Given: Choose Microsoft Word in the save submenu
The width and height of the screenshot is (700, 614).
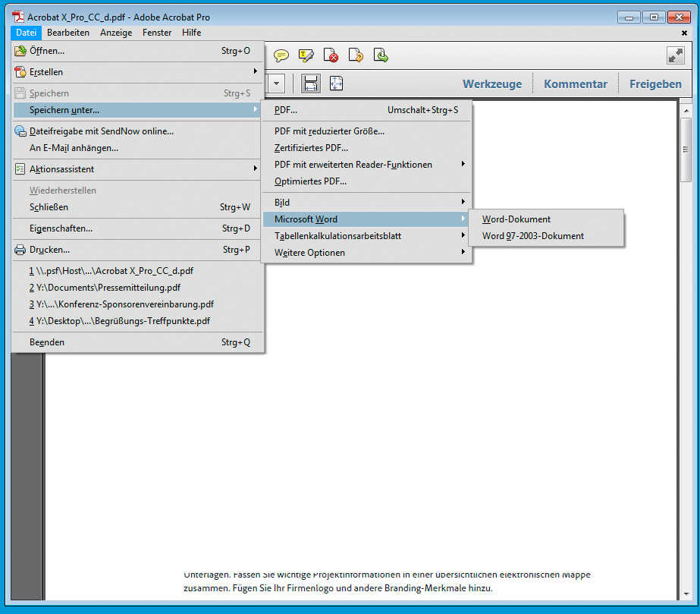Looking at the screenshot, I should tap(366, 219).
